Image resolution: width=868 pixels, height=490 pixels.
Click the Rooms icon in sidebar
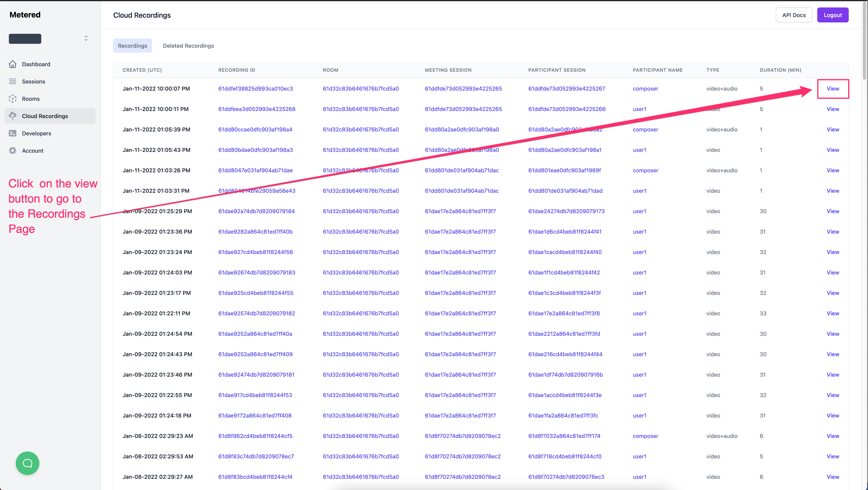click(x=12, y=99)
